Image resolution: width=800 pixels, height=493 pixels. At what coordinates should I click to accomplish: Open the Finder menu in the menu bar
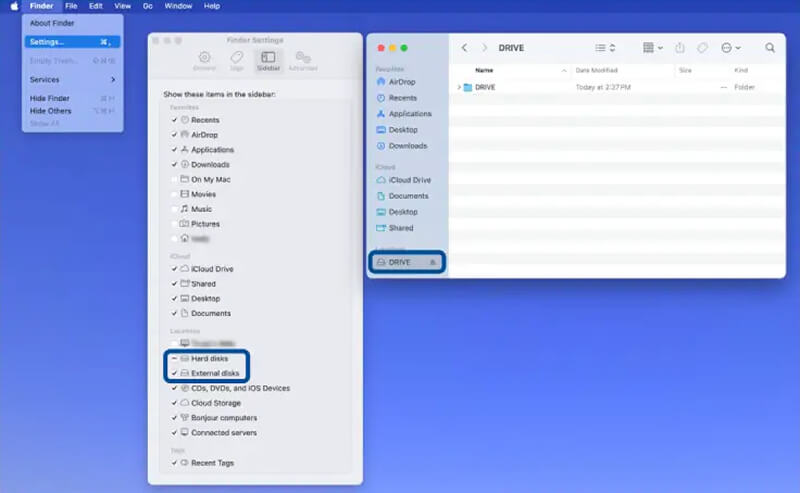(x=41, y=6)
